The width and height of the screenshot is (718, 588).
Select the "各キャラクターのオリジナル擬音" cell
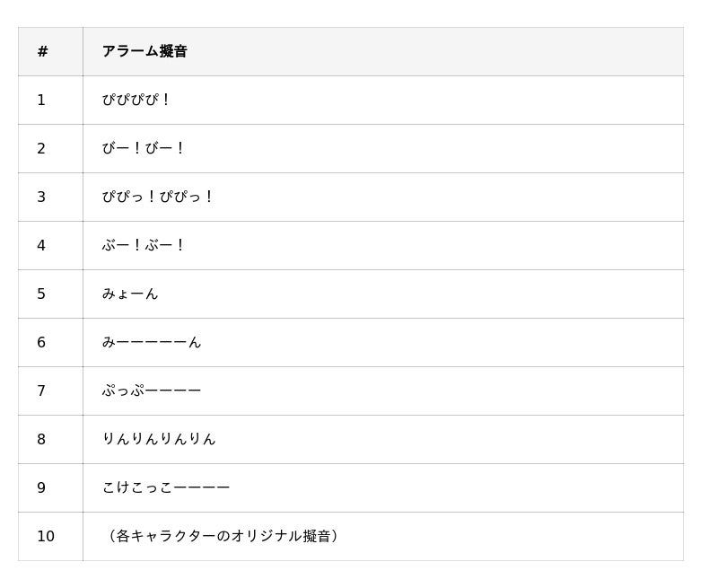[x=223, y=537]
